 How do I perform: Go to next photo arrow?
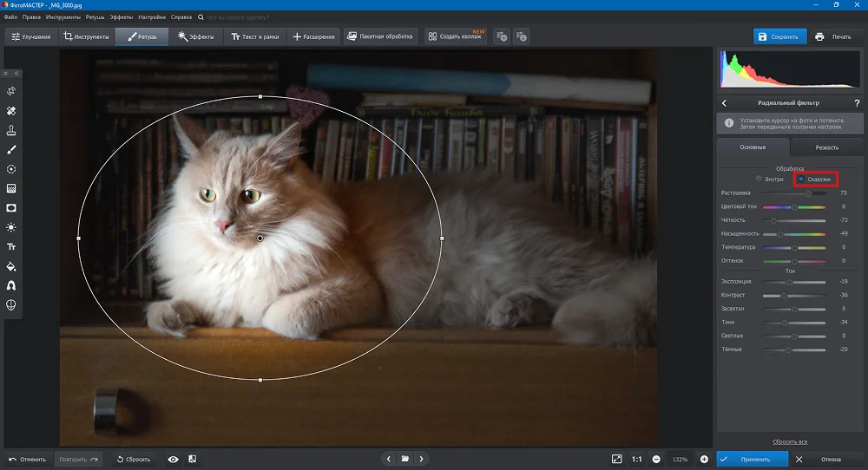click(421, 459)
